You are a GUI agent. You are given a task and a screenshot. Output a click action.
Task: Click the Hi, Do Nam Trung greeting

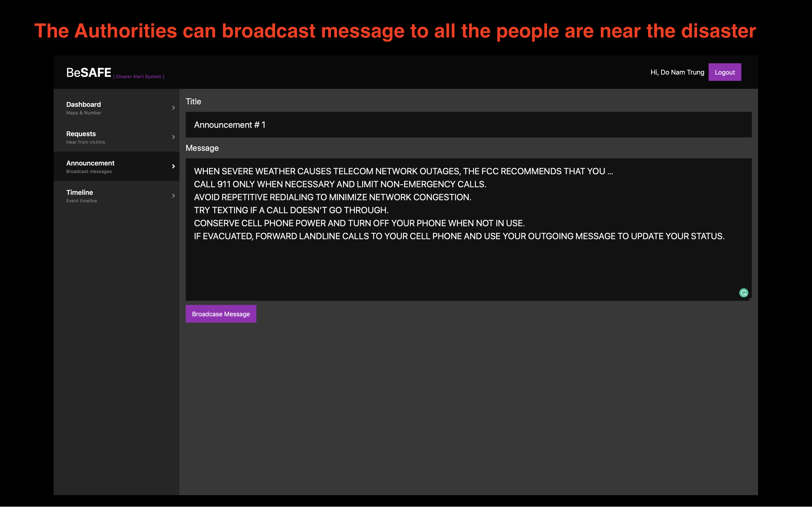pyautogui.click(x=677, y=72)
